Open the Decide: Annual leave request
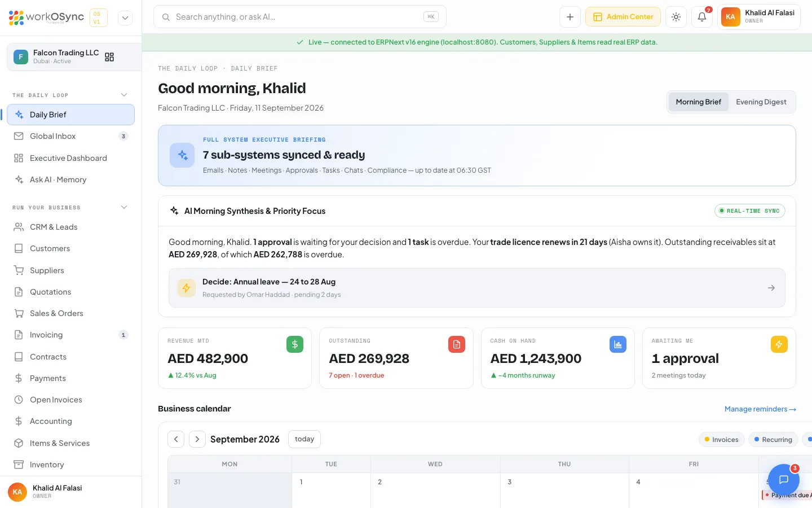Viewport: 812px width, 508px height. click(x=477, y=288)
